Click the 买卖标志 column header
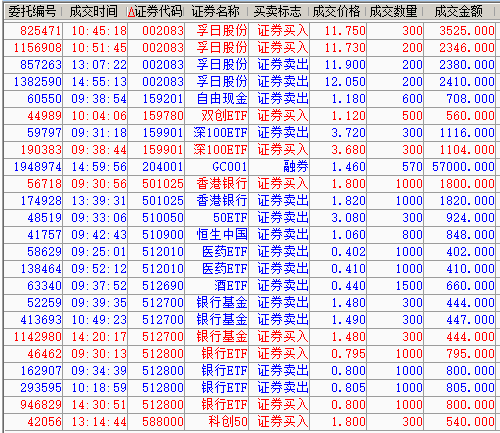The height and width of the screenshot is (433, 500). (277, 12)
